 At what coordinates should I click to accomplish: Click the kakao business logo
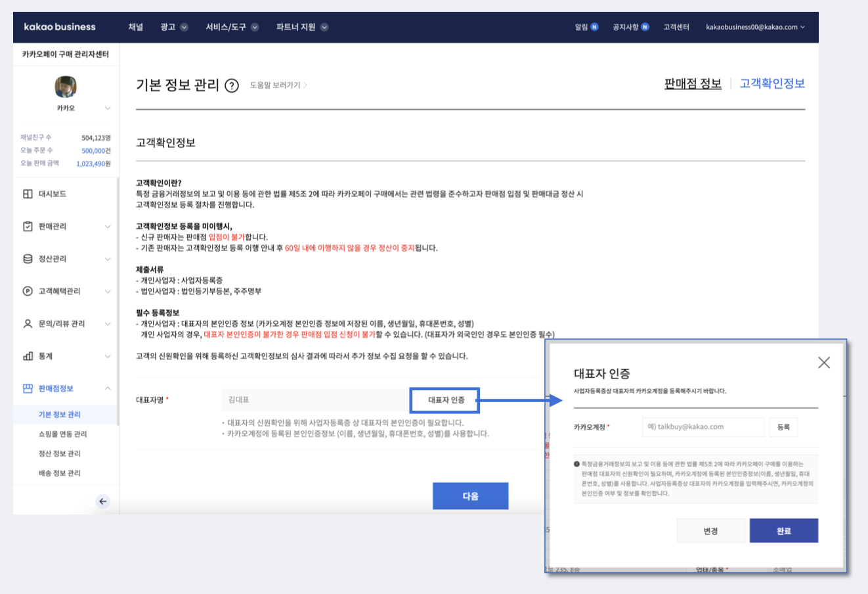click(x=60, y=27)
